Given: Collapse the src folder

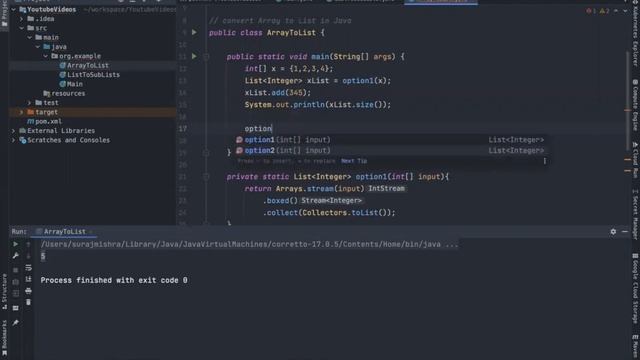Looking at the screenshot, I should point(22,28).
